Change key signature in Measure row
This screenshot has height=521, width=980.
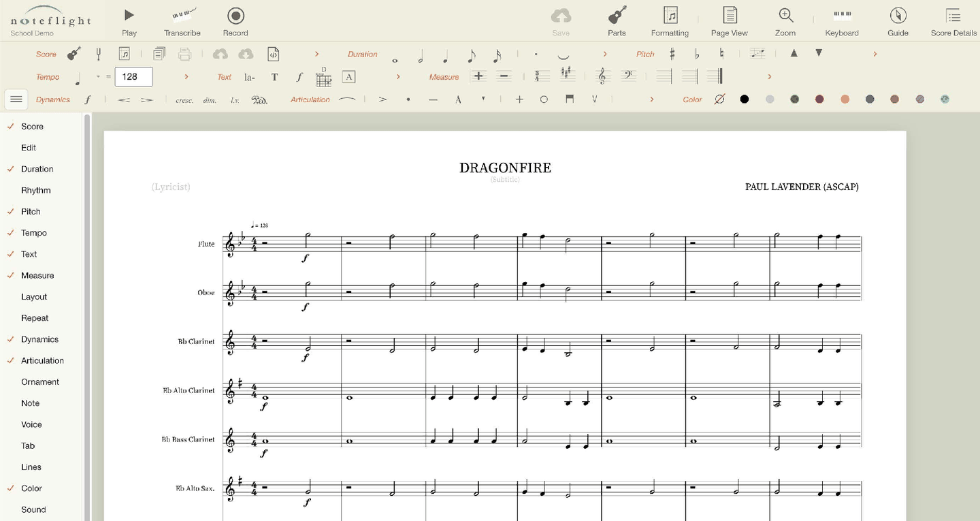pos(566,74)
